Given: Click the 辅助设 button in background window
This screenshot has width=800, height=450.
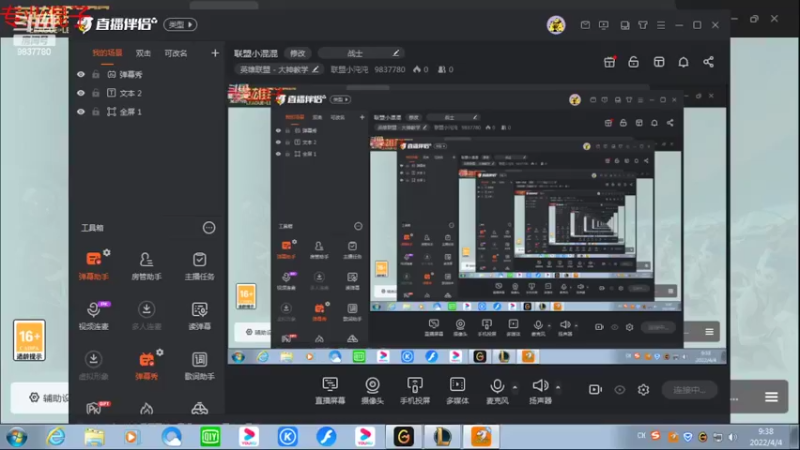Looking at the screenshot, I should click(40, 397).
